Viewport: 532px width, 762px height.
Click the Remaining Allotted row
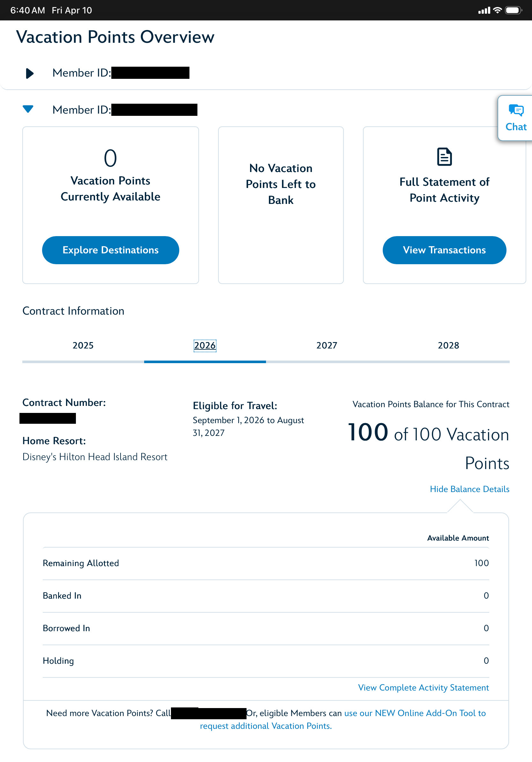[x=266, y=563]
